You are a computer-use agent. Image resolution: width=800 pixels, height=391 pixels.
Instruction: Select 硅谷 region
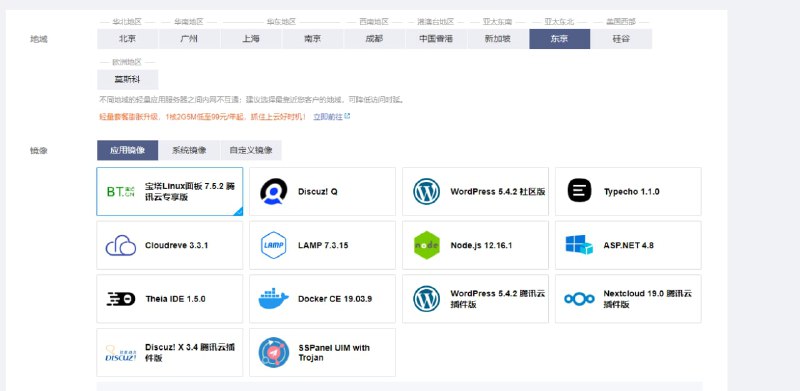coord(621,39)
